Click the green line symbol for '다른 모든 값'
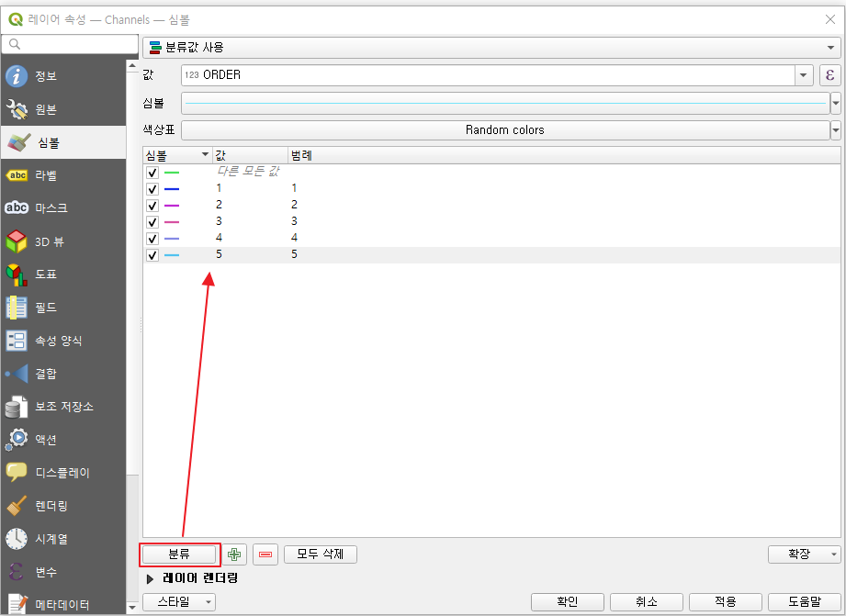846x616 pixels. [172, 173]
